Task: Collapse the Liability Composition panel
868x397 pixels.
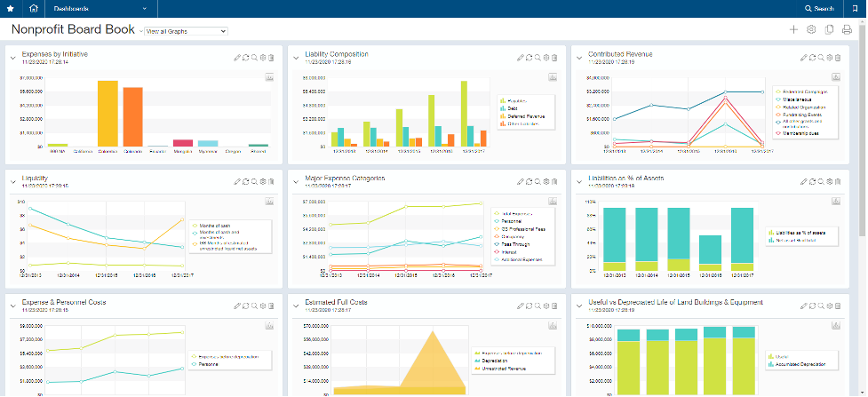Action: coord(297,57)
